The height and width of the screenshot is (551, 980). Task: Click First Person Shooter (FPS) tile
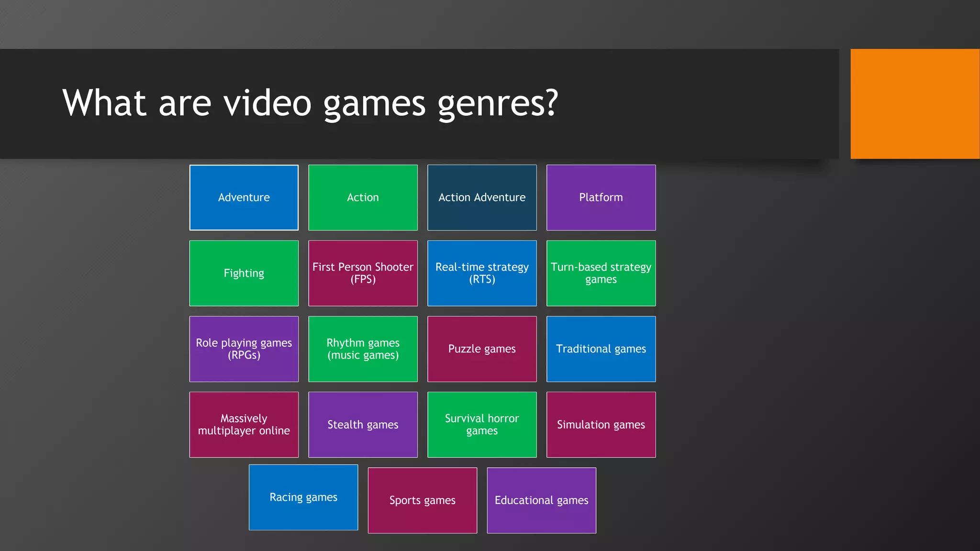(x=363, y=273)
